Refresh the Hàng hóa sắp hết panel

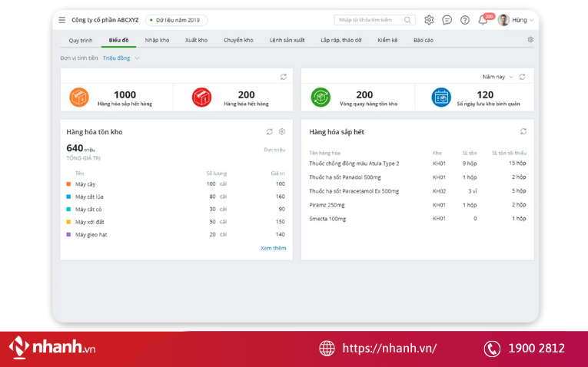(523, 131)
